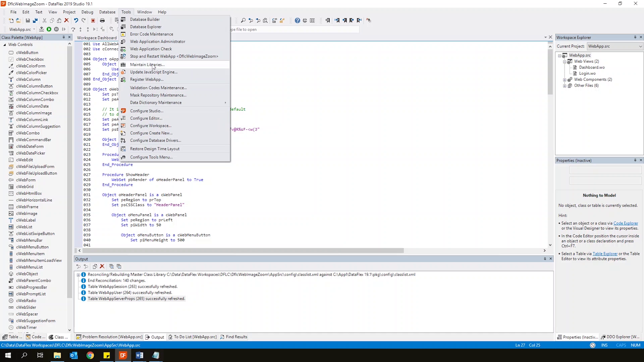The height and width of the screenshot is (362, 644).
Task: Toggle pin on Output panel
Action: point(545,259)
